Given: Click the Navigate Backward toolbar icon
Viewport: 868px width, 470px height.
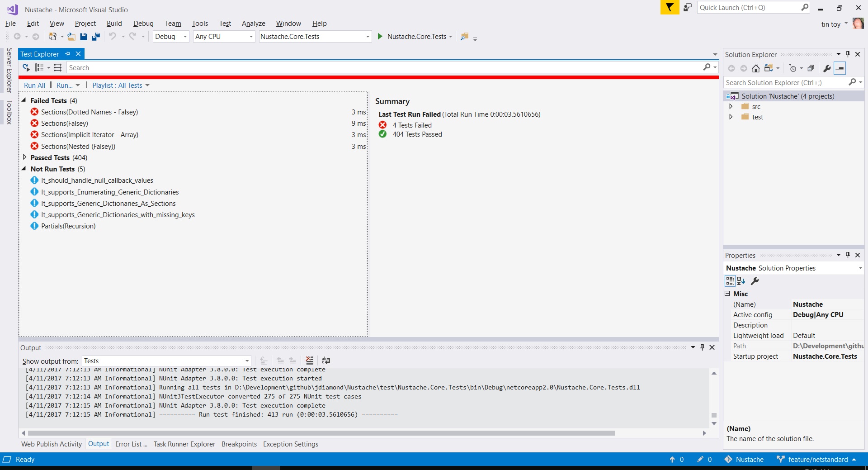Looking at the screenshot, I should click(17, 37).
